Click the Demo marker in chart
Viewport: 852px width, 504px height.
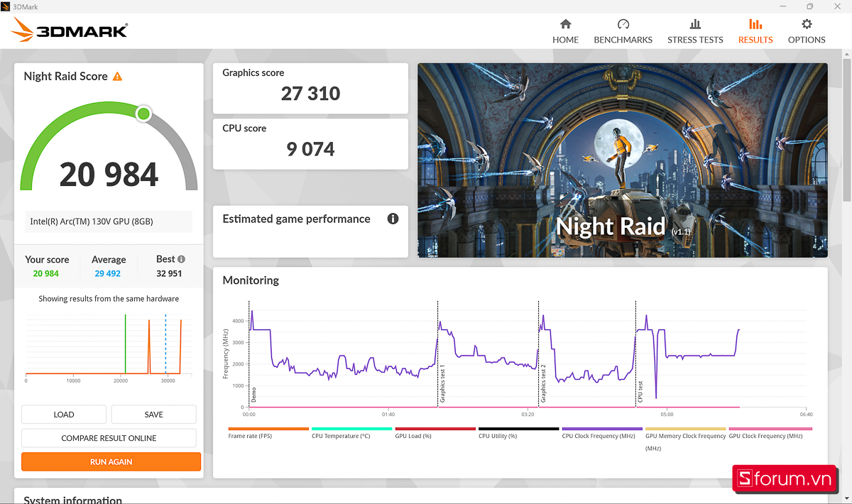[253, 395]
